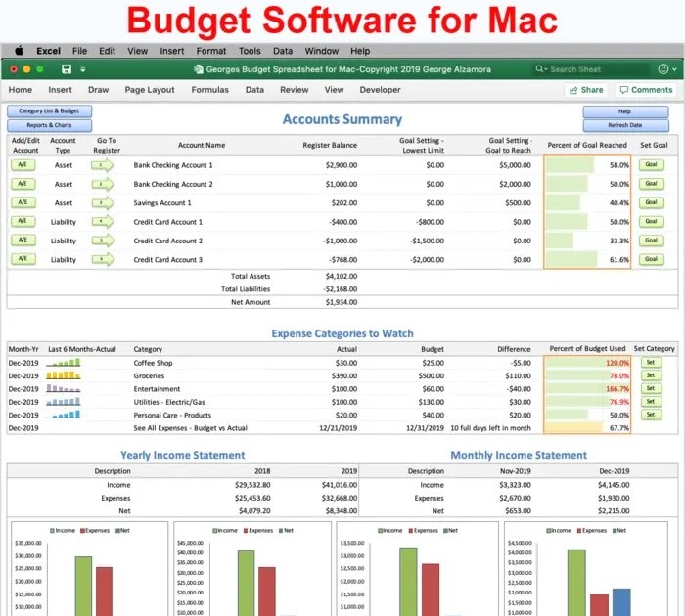The width and height of the screenshot is (685, 616).
Task: Click the smiley feedback icon
Action: [663, 69]
